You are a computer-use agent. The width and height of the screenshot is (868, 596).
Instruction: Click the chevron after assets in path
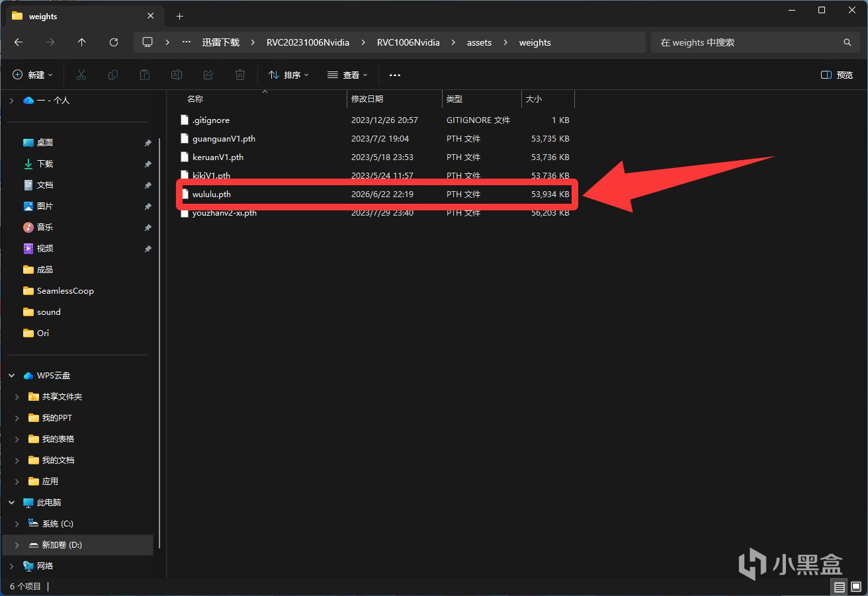coord(505,42)
